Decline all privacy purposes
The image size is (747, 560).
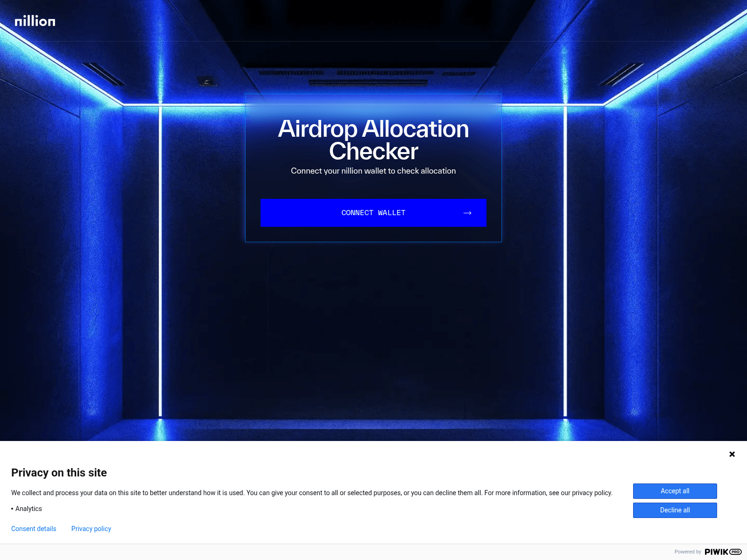pyautogui.click(x=675, y=510)
